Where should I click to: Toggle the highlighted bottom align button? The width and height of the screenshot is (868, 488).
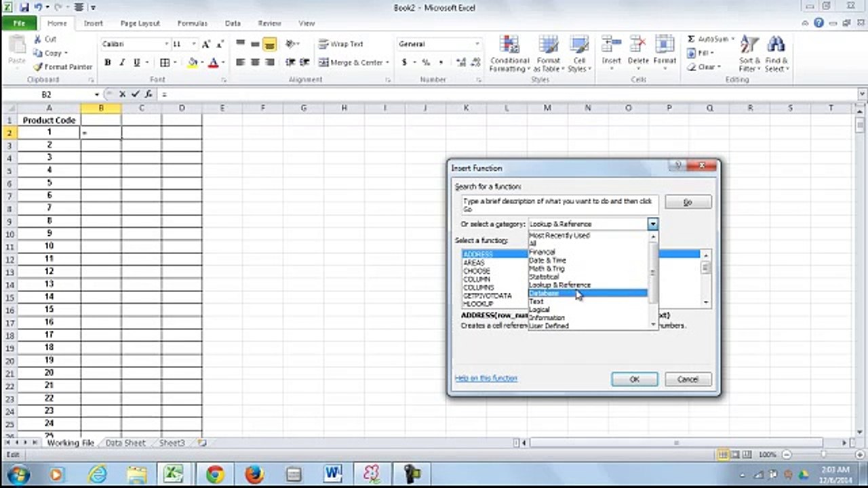(x=270, y=44)
